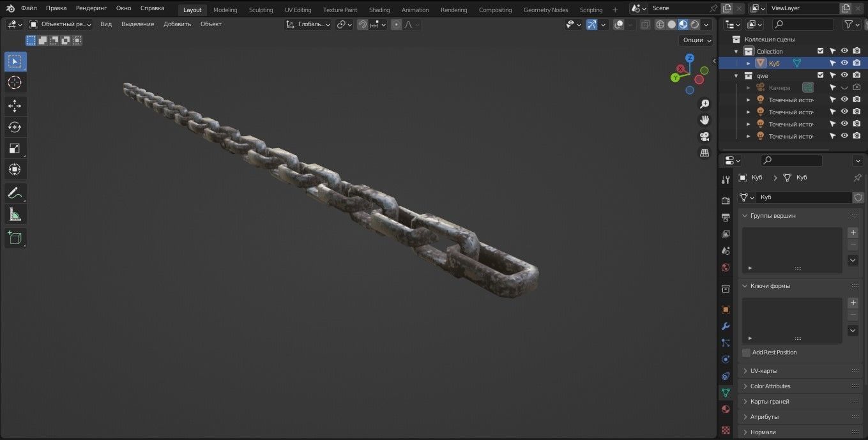Expand the Атрибуты panel
868x440 pixels.
tap(745, 417)
